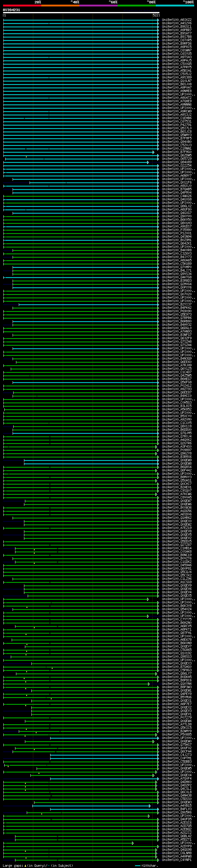
Task: Open hit UniRef100_A4S2V6
Action: 176,23
